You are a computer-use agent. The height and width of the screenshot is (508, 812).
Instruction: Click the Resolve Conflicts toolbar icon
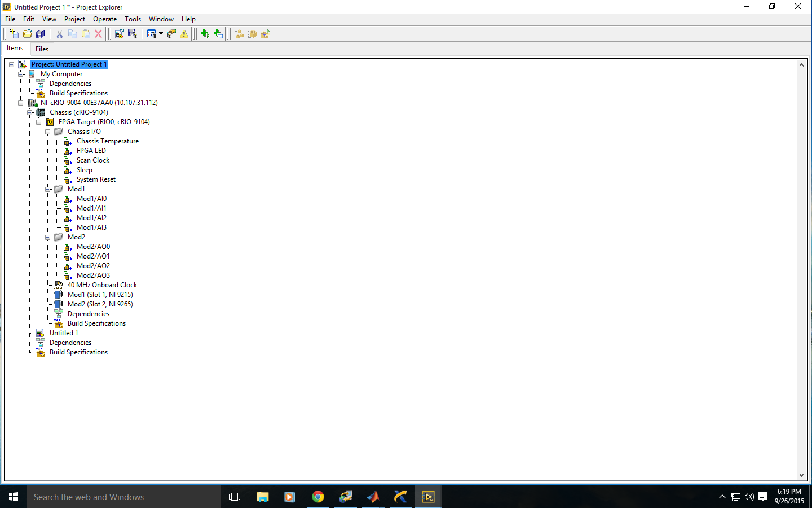[x=171, y=34]
